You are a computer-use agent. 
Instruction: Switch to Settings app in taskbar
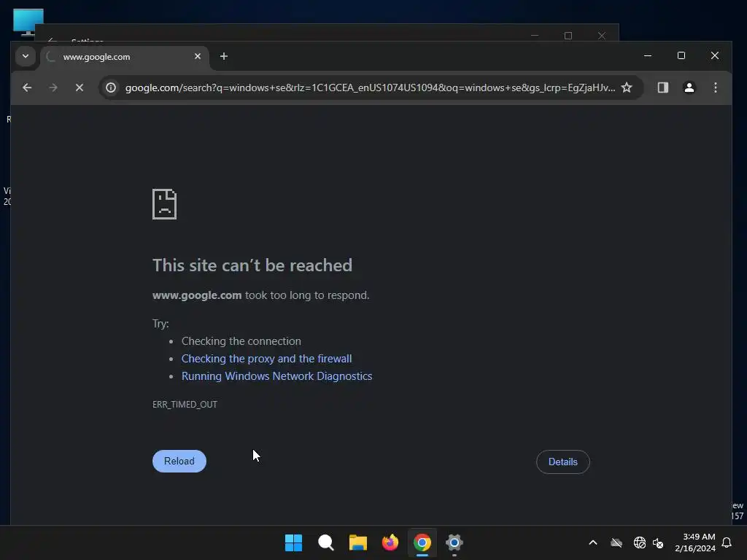tap(454, 542)
